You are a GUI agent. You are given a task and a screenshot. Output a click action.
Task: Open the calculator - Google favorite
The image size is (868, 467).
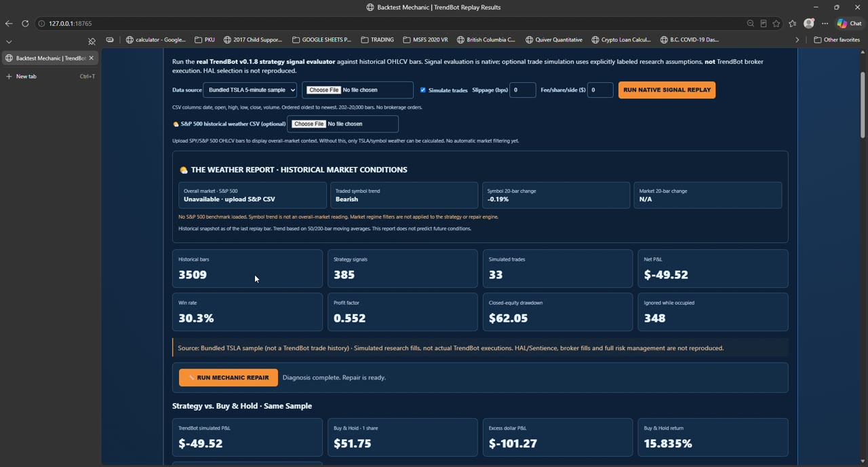click(x=156, y=39)
